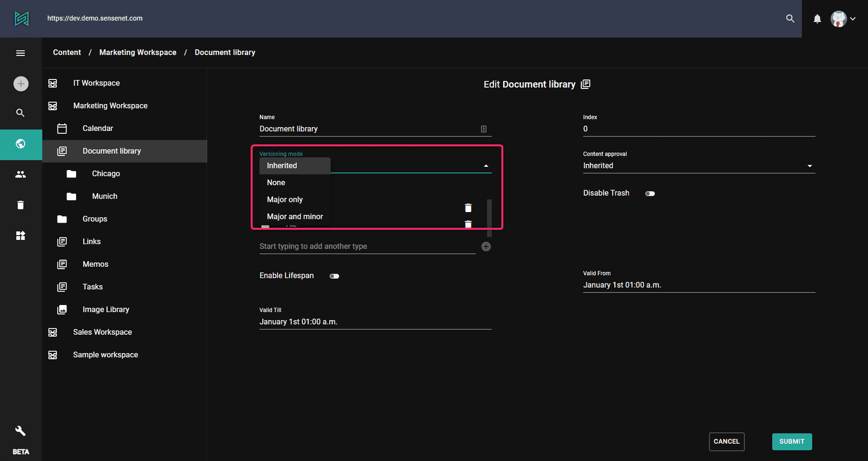
Task: Click the add new content plus icon
Action: [21, 84]
